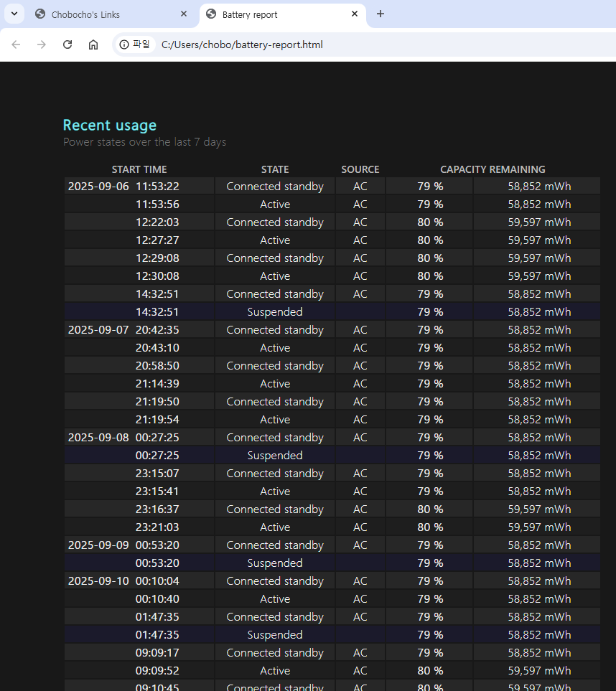Select the SOURCE column header

click(360, 169)
